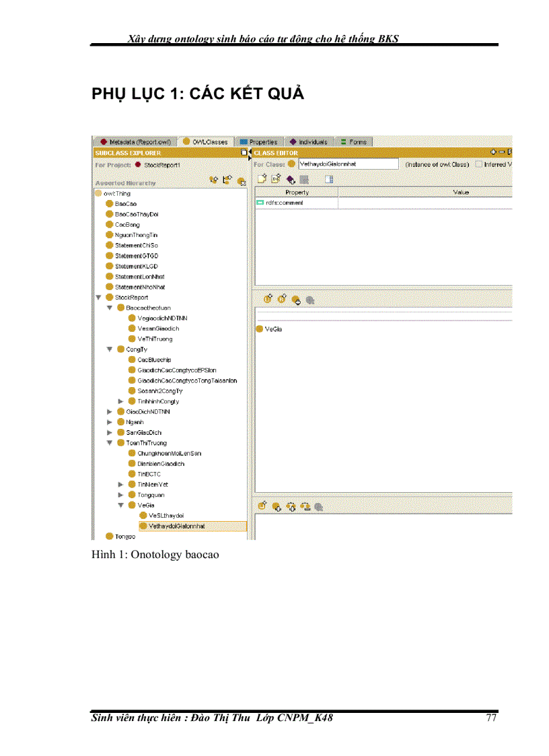The image size is (549, 756).
Task: Click the purple diamond icon in Class Editor toolbar
Action: (x=290, y=179)
